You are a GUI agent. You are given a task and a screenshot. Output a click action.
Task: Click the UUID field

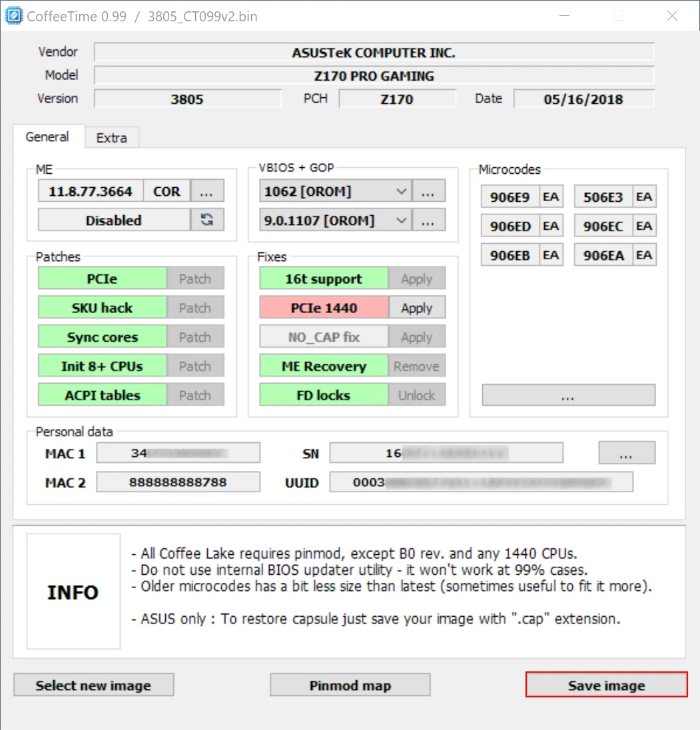[482, 482]
